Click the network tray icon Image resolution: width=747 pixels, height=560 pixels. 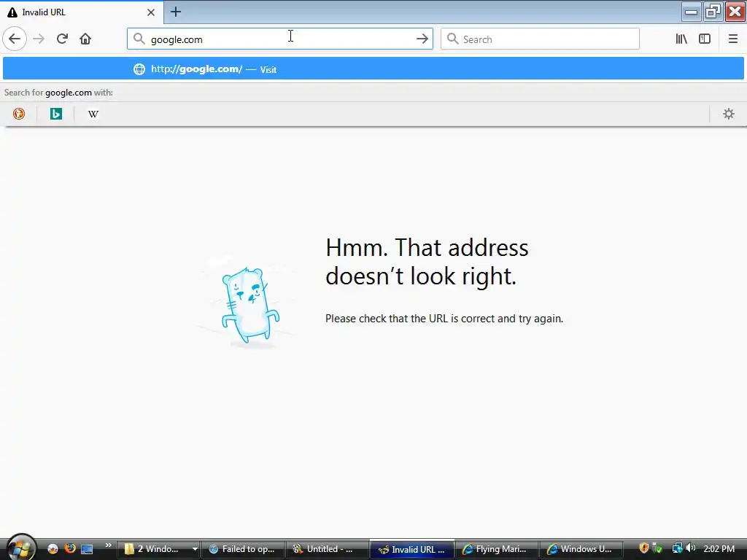tap(677, 548)
